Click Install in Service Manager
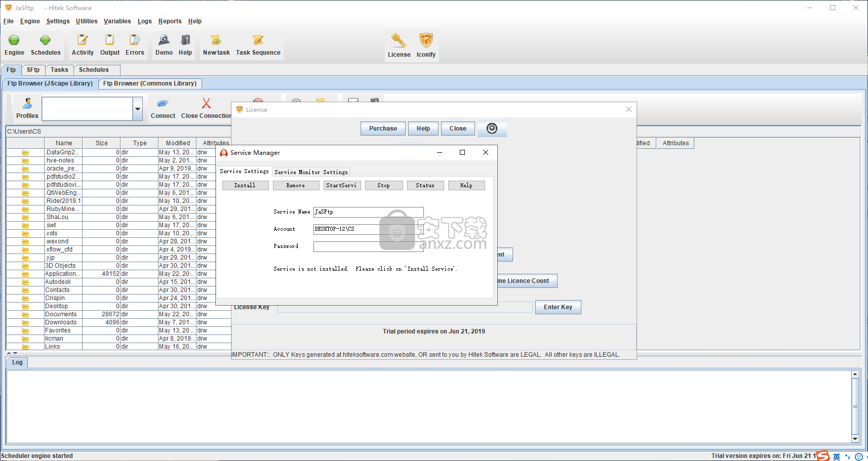This screenshot has width=868, height=461. point(245,186)
